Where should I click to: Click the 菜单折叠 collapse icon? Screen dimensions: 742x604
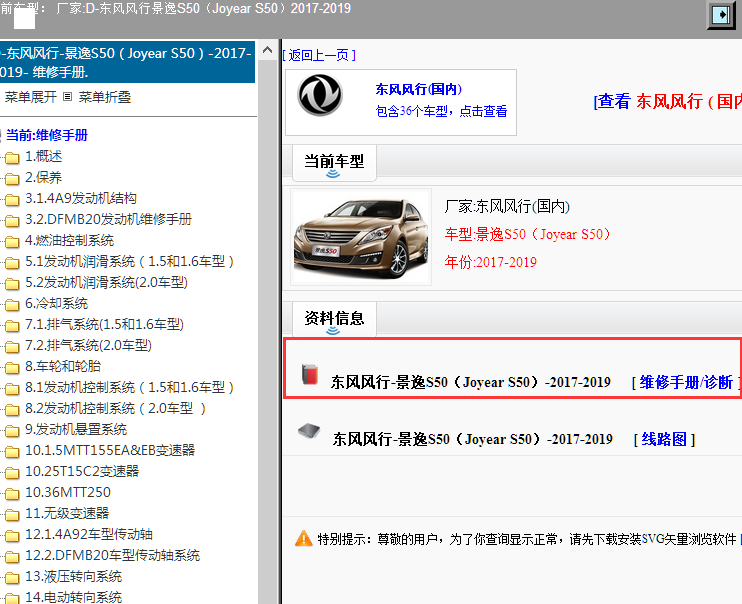tap(68, 97)
